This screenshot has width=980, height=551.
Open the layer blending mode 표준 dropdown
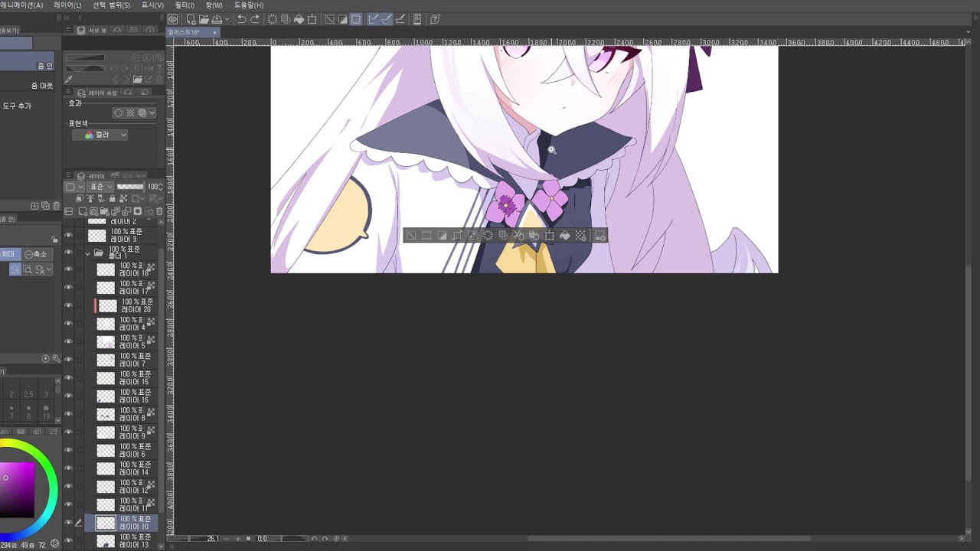pos(101,187)
